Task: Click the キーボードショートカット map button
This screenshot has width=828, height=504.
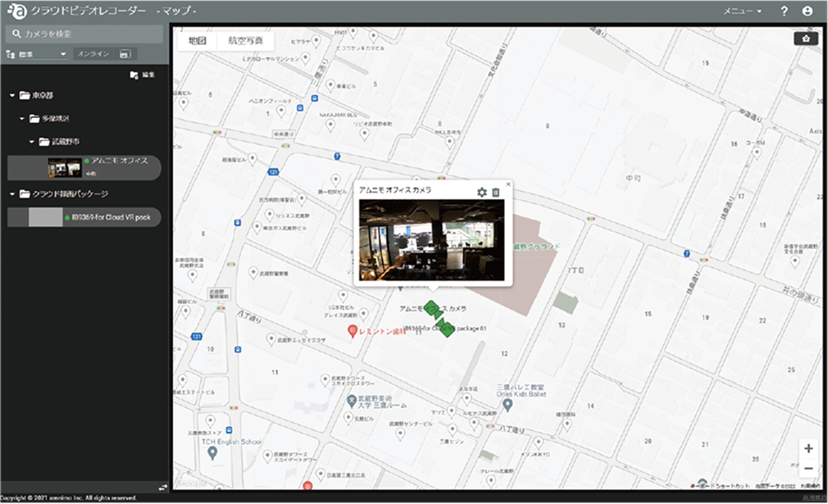Action: tap(721, 486)
